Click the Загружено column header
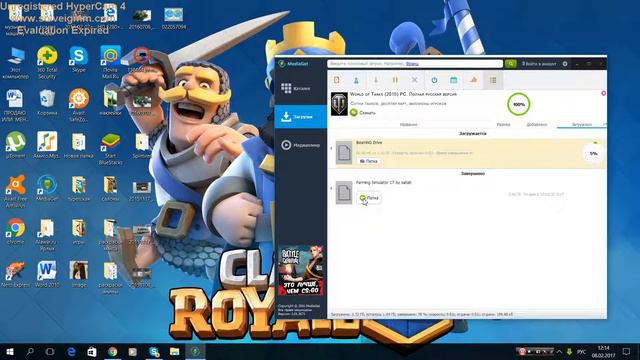This screenshot has width=640, height=360. (582, 124)
